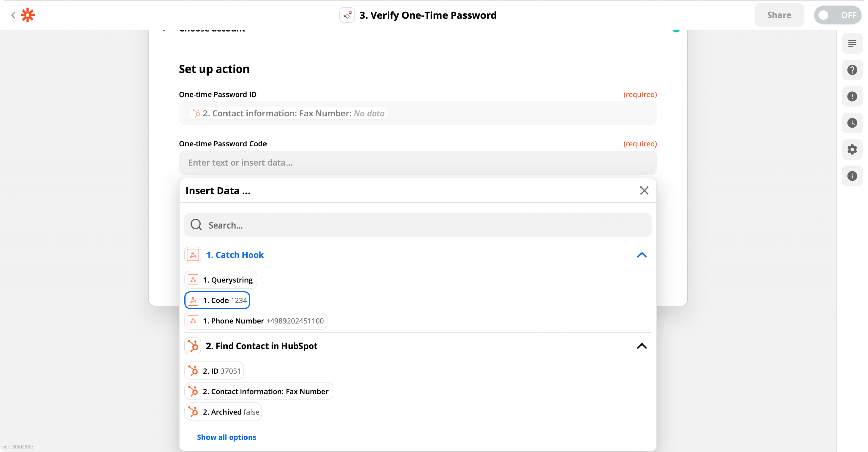Collapse the 1. Catch Hook section

[x=642, y=255]
